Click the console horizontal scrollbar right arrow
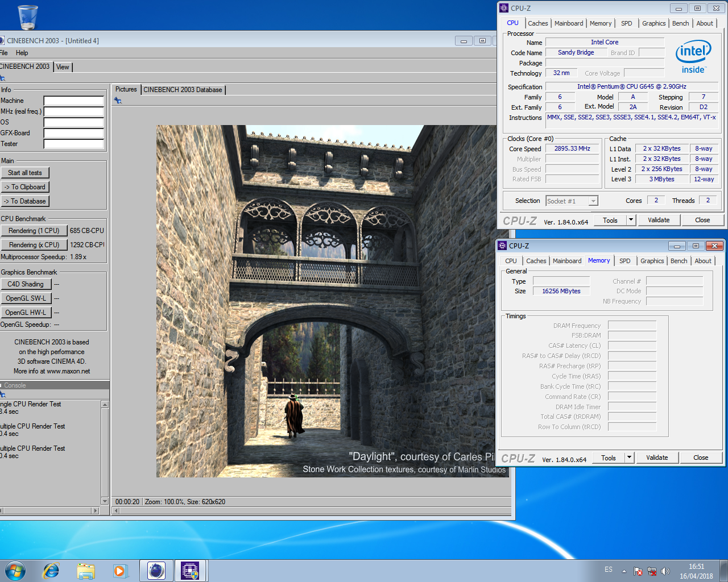728x582 pixels. tap(96, 511)
